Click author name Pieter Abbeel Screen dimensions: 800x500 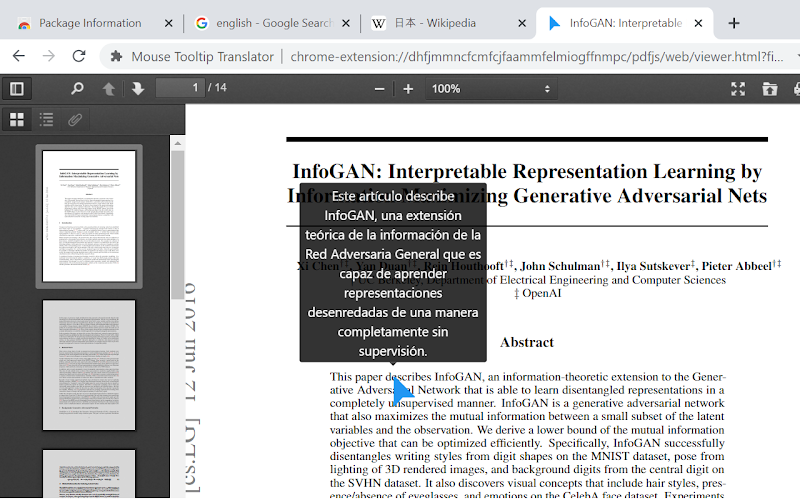coord(736,266)
